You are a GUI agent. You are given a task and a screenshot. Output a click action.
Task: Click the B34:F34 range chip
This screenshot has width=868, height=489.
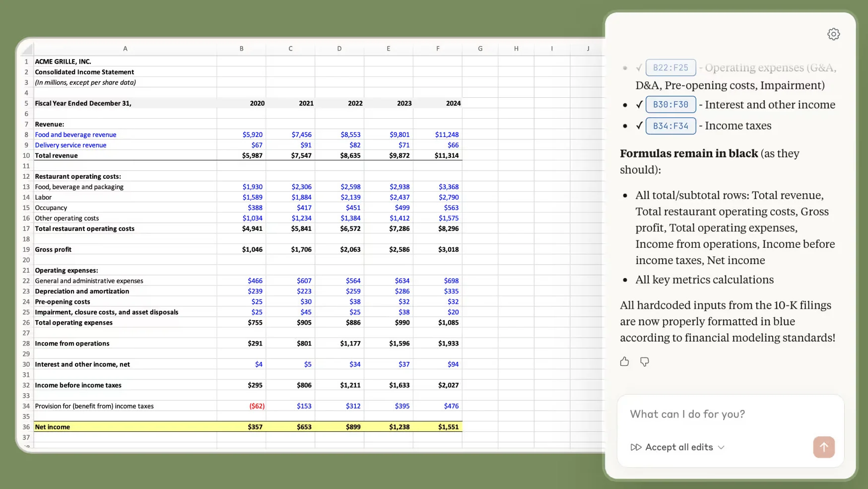(x=671, y=126)
